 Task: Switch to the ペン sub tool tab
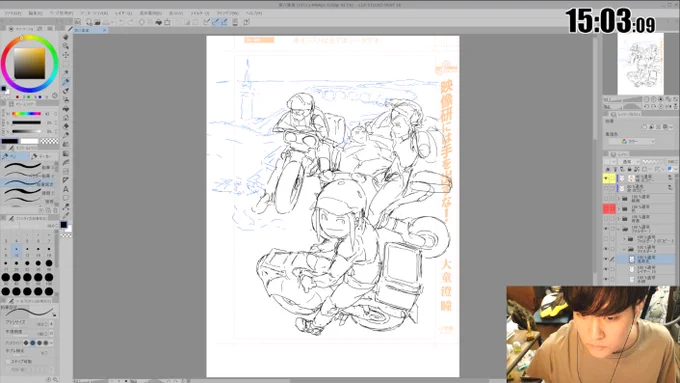coord(15,156)
